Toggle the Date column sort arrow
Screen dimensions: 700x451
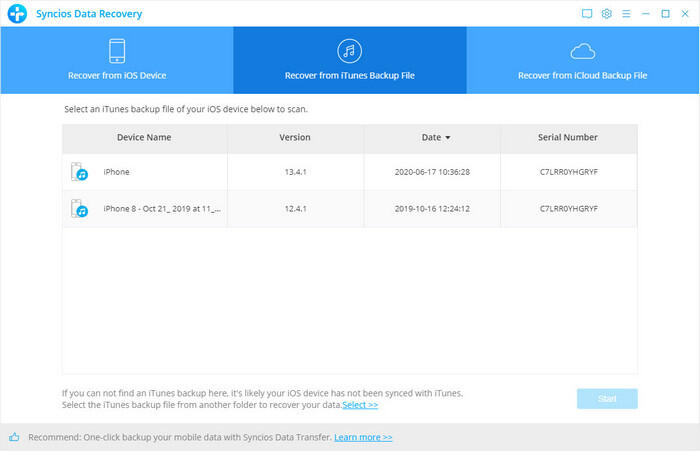tap(447, 138)
